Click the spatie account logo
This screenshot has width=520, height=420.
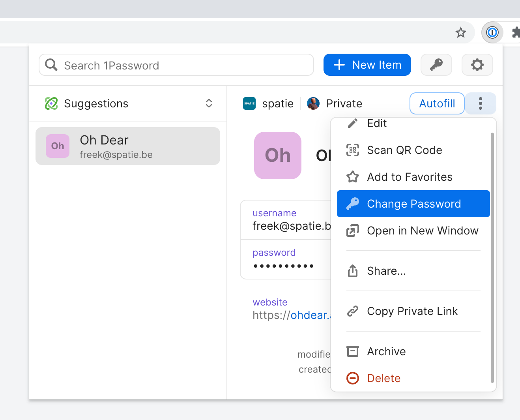click(x=249, y=103)
